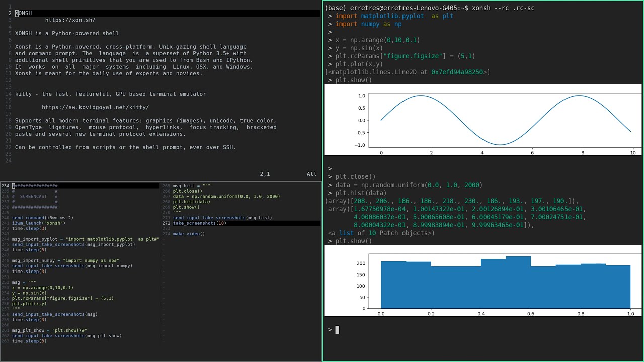Click the highlighted 'take_screenshots(18)' line
Viewport: 644px width, 362px height.
click(200, 223)
